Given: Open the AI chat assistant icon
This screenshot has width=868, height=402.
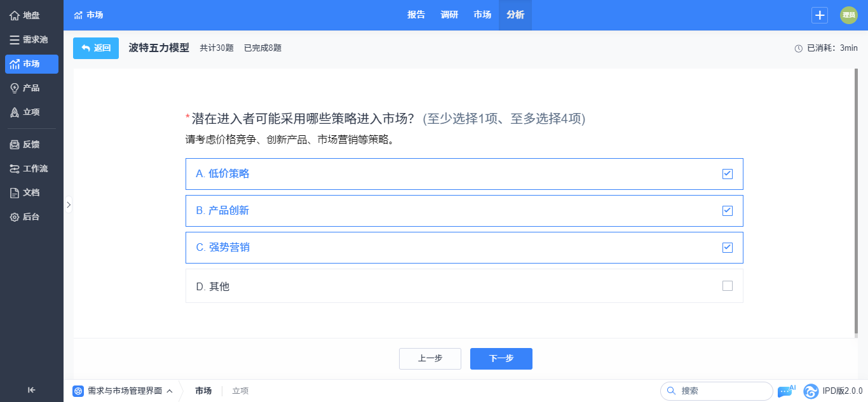Looking at the screenshot, I should tap(786, 391).
